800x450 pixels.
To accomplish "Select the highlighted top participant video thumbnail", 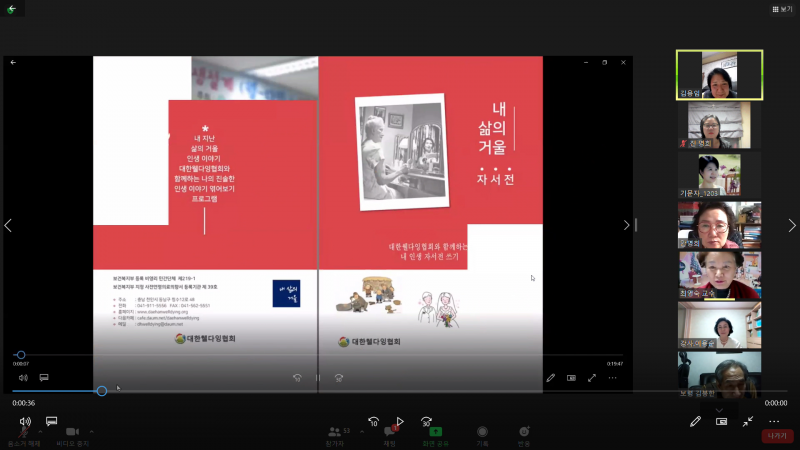I will (x=719, y=75).
